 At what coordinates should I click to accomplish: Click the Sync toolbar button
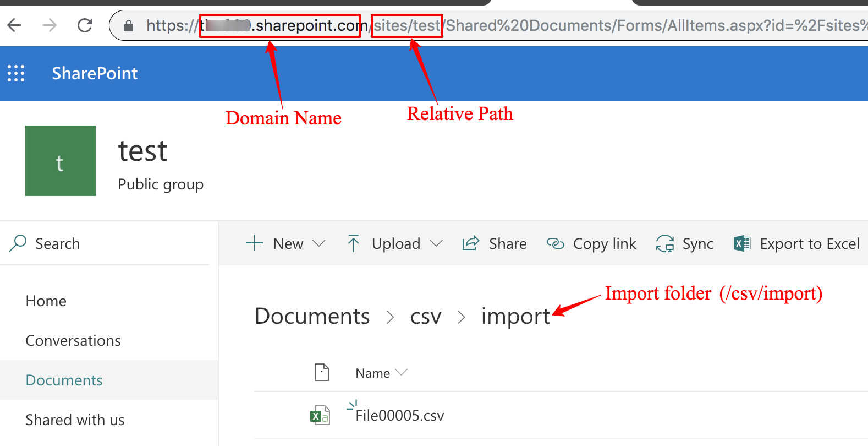(684, 243)
